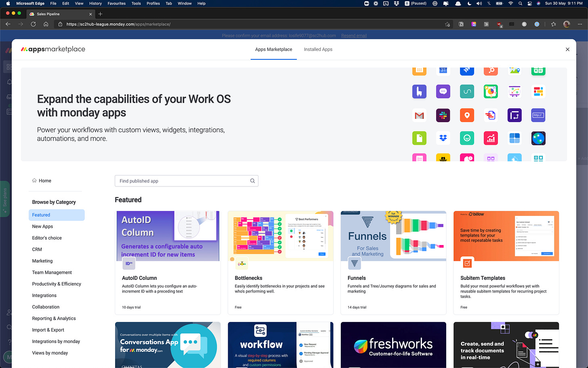Click the appsmarketplace logo
The image size is (588, 368).
click(53, 49)
